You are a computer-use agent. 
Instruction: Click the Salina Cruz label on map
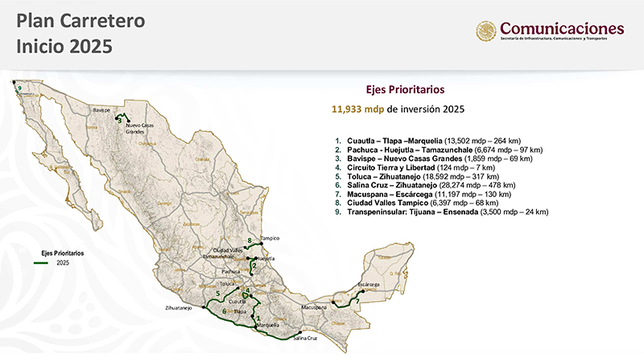click(x=305, y=339)
